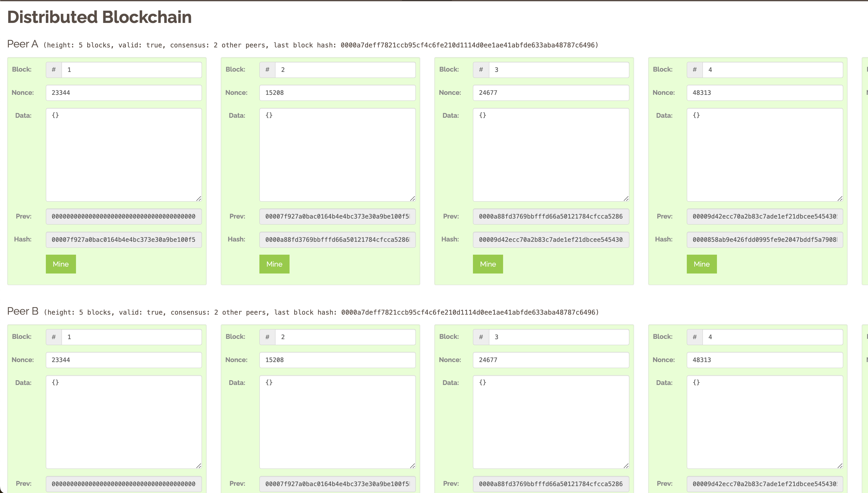Focus the data textarea of Peer A block 3
Screen dimensions: 868x493
click(x=551, y=155)
